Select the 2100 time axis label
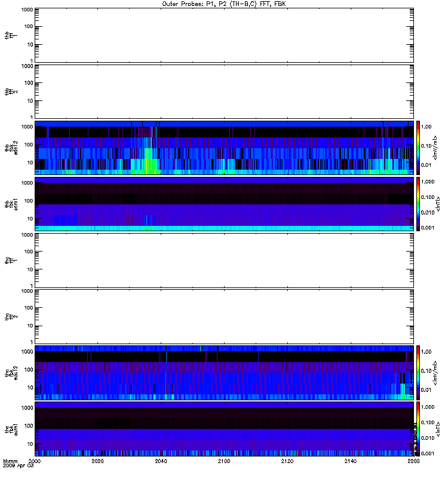Image resolution: width=448 pixels, height=478 pixels. click(x=224, y=461)
